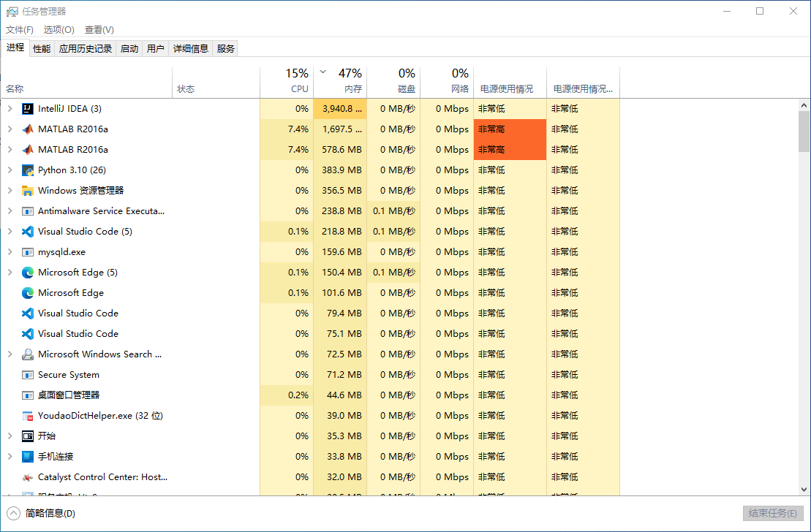Screen dimensions: 811x532
Task: Click the 开始 process row name
Action: point(47,436)
